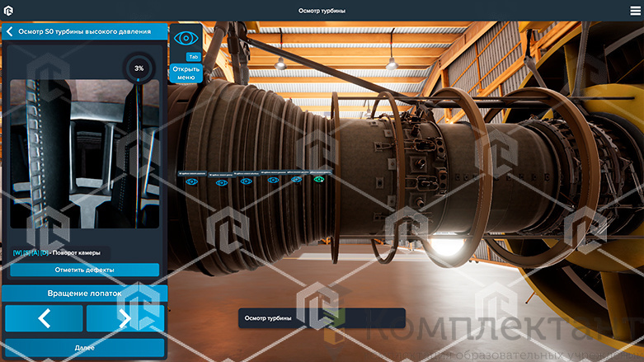Go back using the panel header arrow

tap(9, 31)
